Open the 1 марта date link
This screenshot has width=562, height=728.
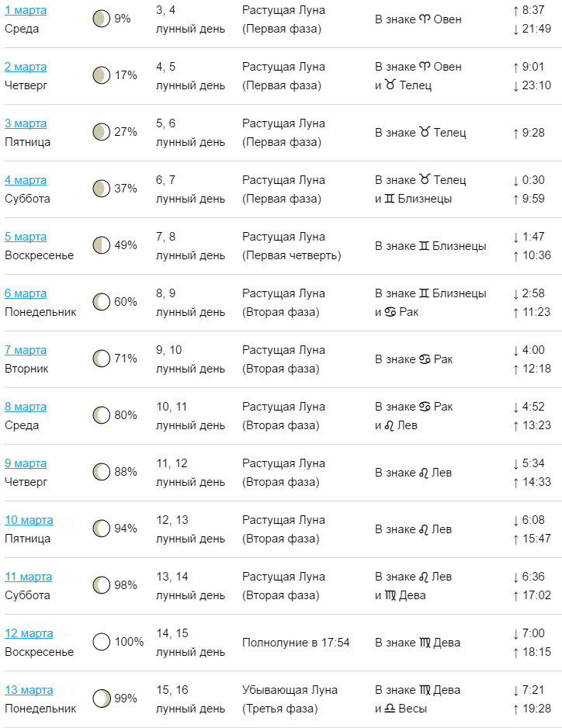coord(26,10)
